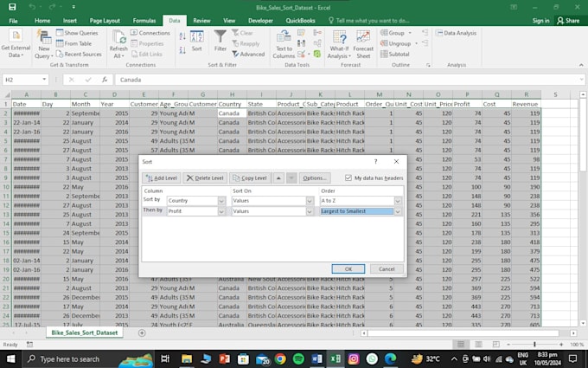Click Get External Data button
Screen dimensions: 588x368
16,45
